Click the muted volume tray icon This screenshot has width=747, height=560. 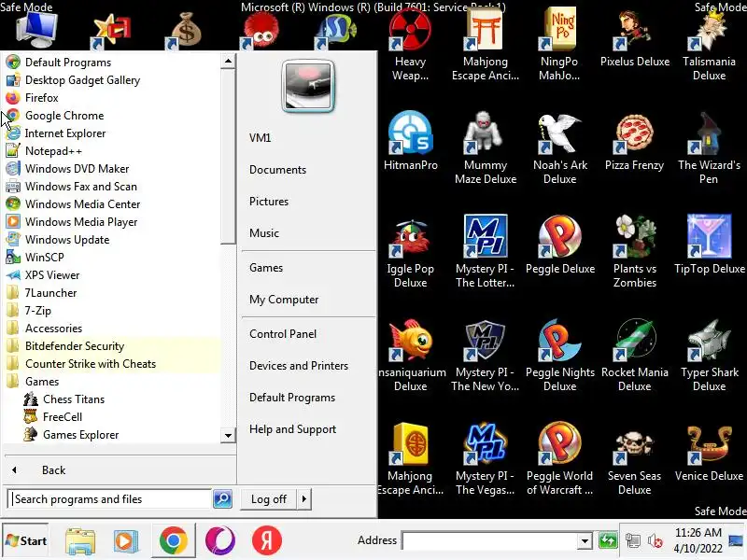click(655, 541)
